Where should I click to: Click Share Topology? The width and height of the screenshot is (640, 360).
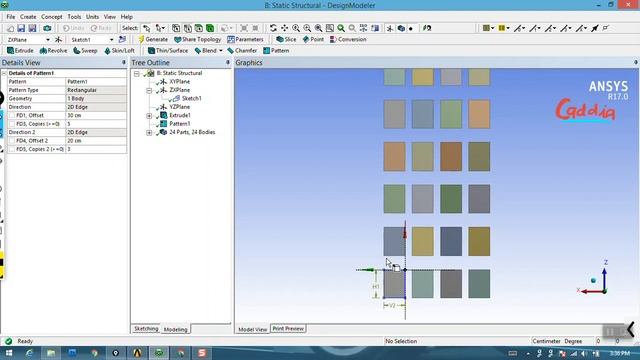pyautogui.click(x=198, y=40)
